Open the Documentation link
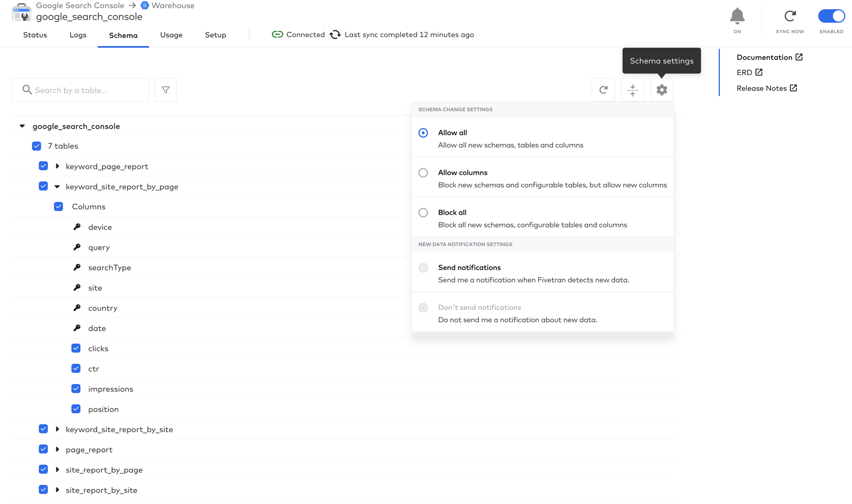Viewport: 852px width, 504px height. pos(765,57)
